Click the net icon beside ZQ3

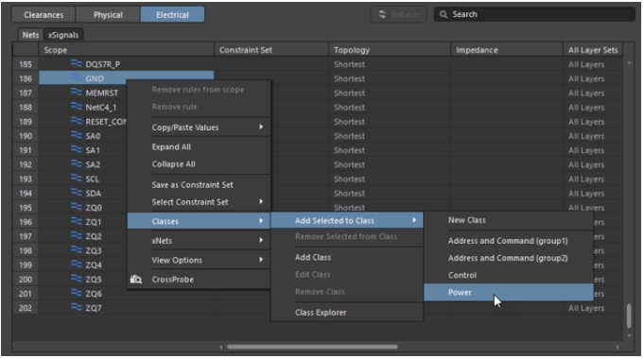point(77,249)
